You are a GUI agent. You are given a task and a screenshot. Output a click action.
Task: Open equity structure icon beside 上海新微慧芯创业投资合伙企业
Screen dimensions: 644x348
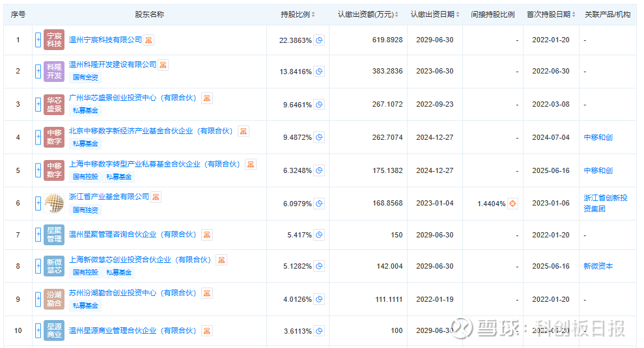(x=221, y=260)
